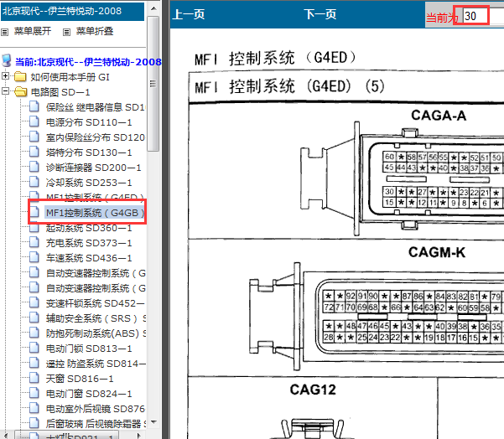This screenshot has width=504, height=439.
Task: Open 遥控 防盗系统 SD814 document
Action: tap(96, 364)
